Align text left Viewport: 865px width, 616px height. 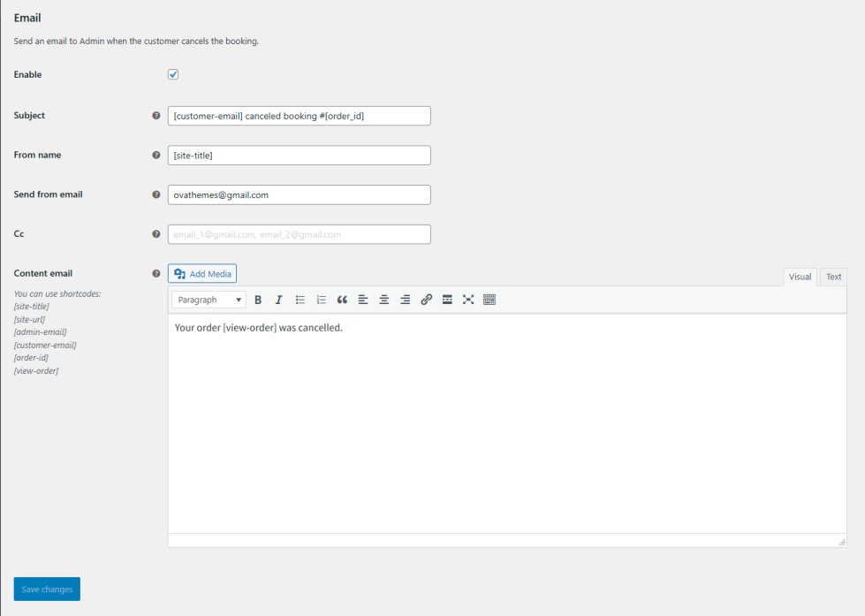[363, 300]
